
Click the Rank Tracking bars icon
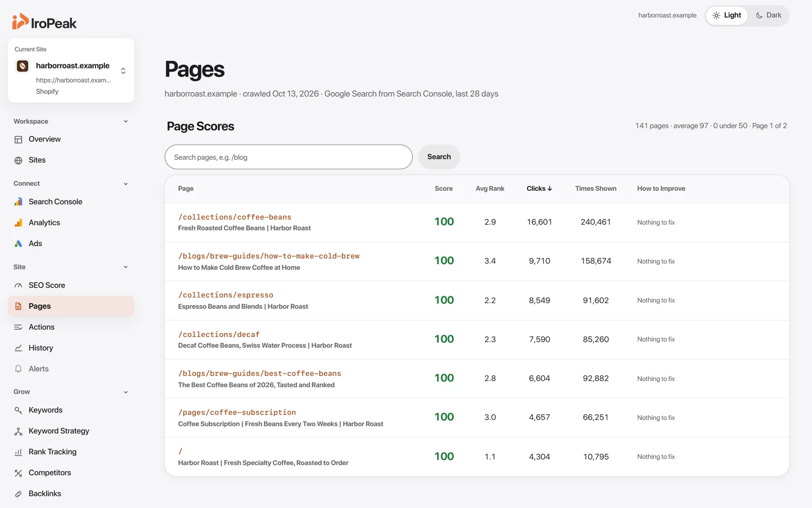coord(18,452)
